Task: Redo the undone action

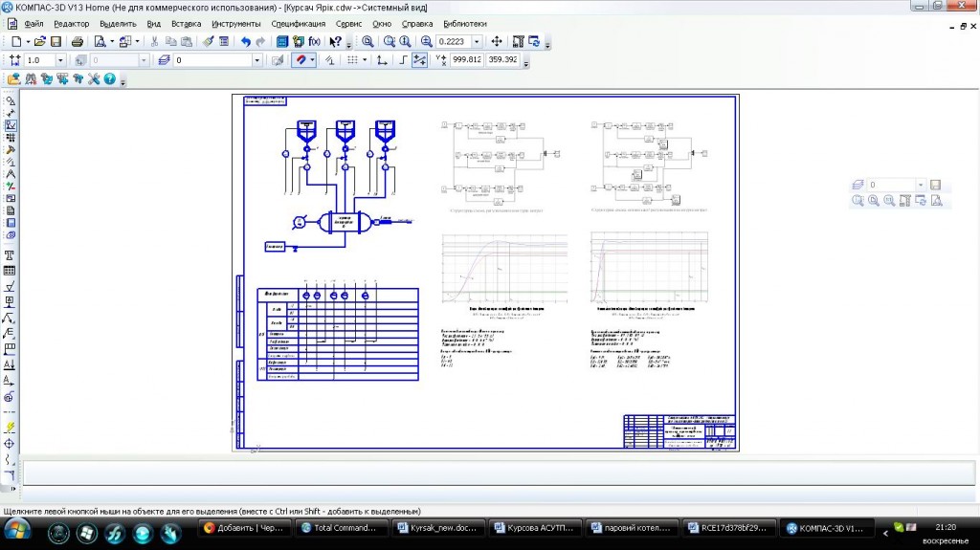Action: point(260,41)
